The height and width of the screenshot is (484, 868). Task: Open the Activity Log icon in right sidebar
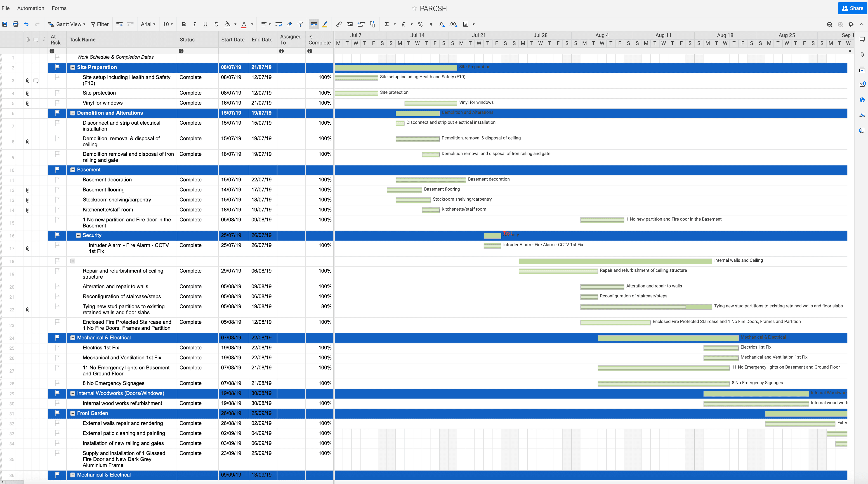tap(862, 115)
